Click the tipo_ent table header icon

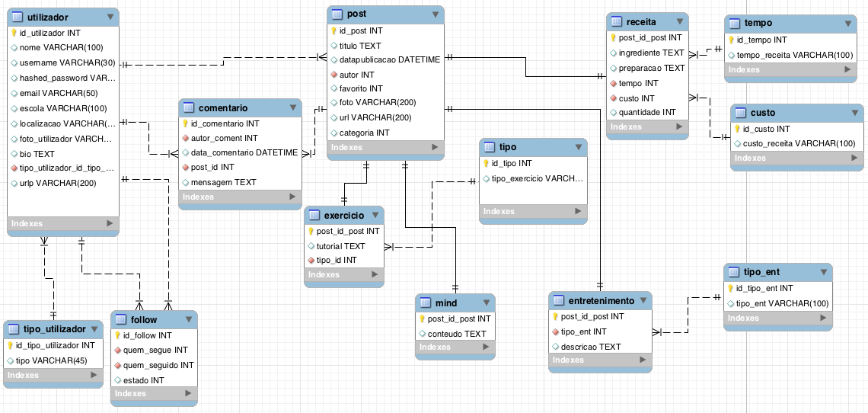[x=733, y=272]
